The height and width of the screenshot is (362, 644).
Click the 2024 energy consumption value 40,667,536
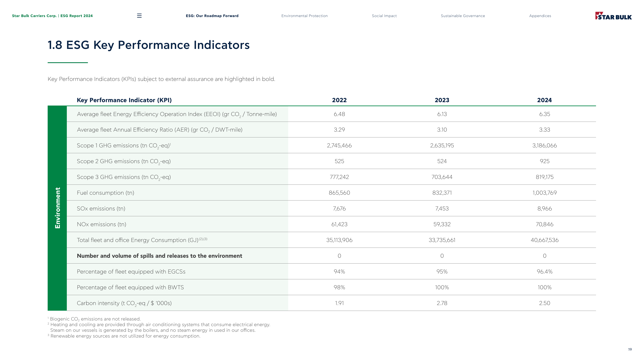tap(545, 240)
